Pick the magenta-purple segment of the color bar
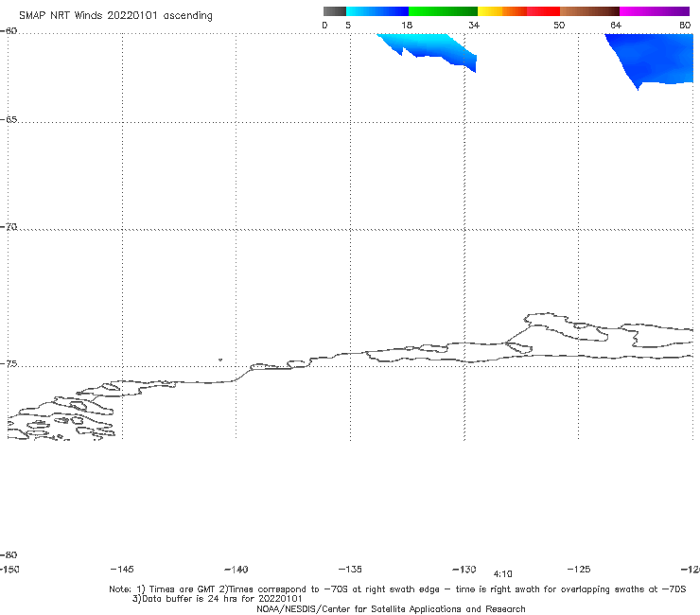The height and width of the screenshot is (615, 700). point(655,11)
